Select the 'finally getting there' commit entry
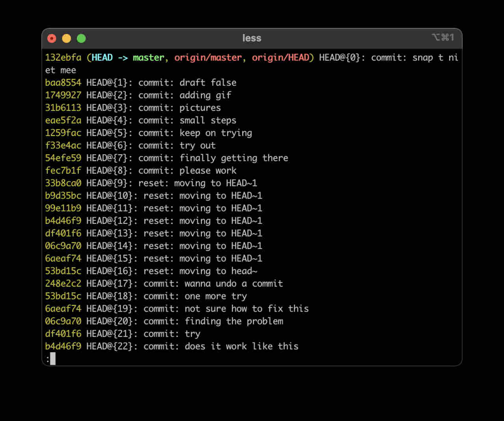Viewport: 504px width, 421px height. tap(167, 158)
